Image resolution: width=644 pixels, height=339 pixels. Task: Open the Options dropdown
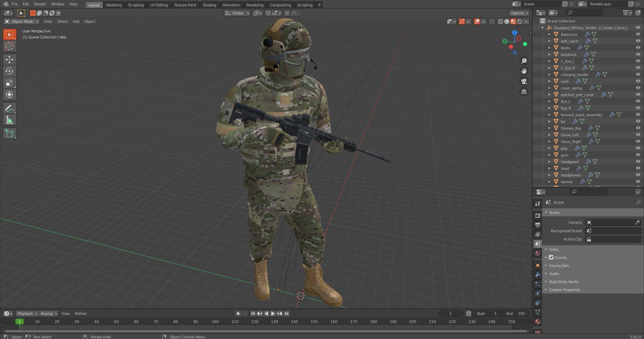pos(519,13)
